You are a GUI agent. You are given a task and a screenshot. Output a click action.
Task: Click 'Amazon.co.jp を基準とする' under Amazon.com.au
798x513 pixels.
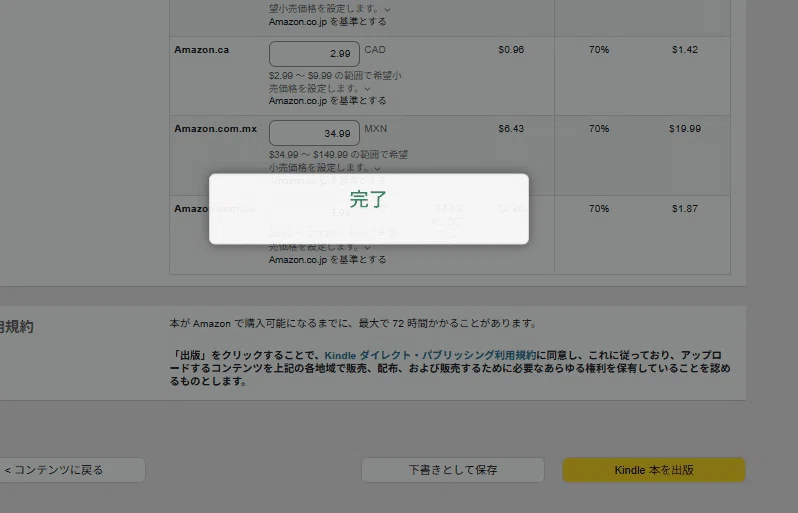click(328, 260)
